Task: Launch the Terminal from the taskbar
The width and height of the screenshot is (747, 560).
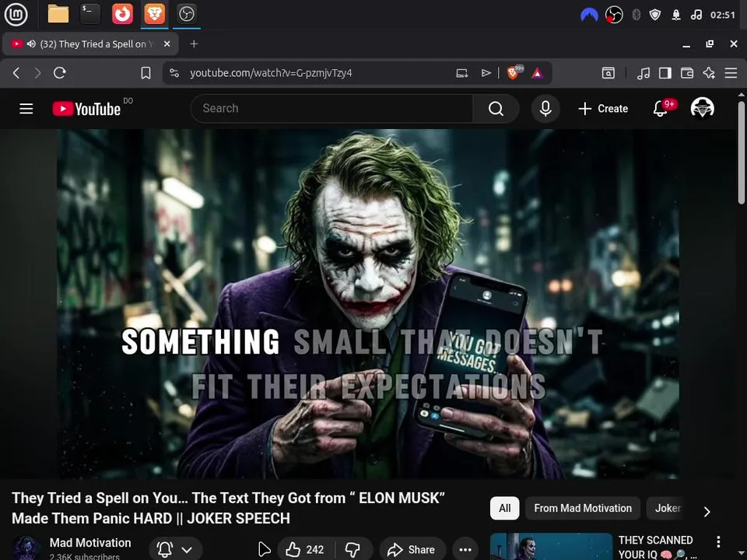Action: pos(90,14)
